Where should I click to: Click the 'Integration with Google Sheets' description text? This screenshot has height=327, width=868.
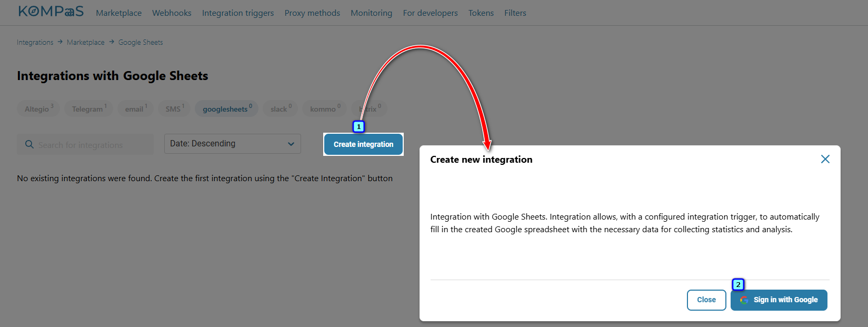click(x=625, y=223)
